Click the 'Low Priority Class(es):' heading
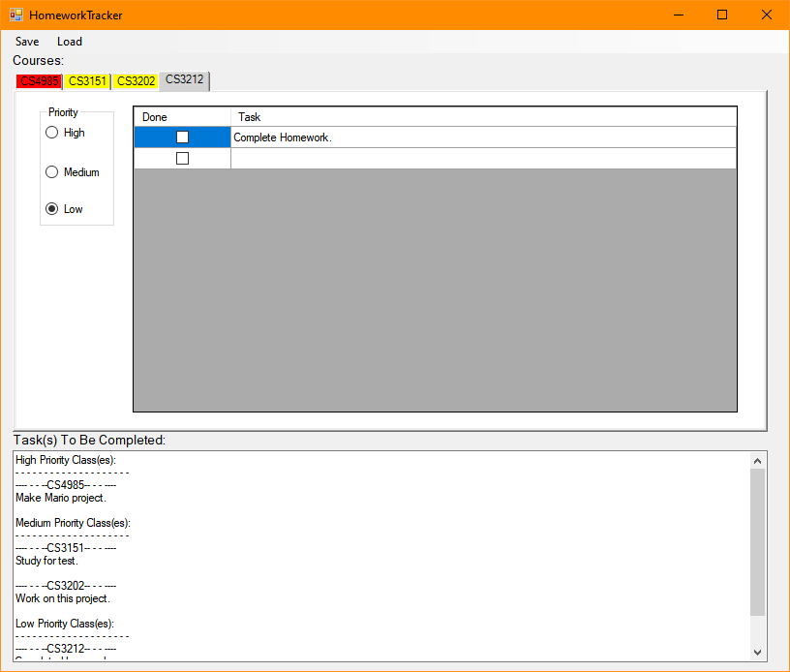The width and height of the screenshot is (790, 672). [65, 624]
